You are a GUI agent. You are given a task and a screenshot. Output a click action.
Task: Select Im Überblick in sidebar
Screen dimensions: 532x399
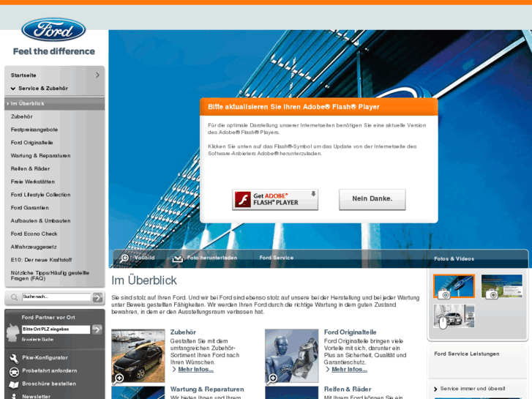tap(55, 103)
